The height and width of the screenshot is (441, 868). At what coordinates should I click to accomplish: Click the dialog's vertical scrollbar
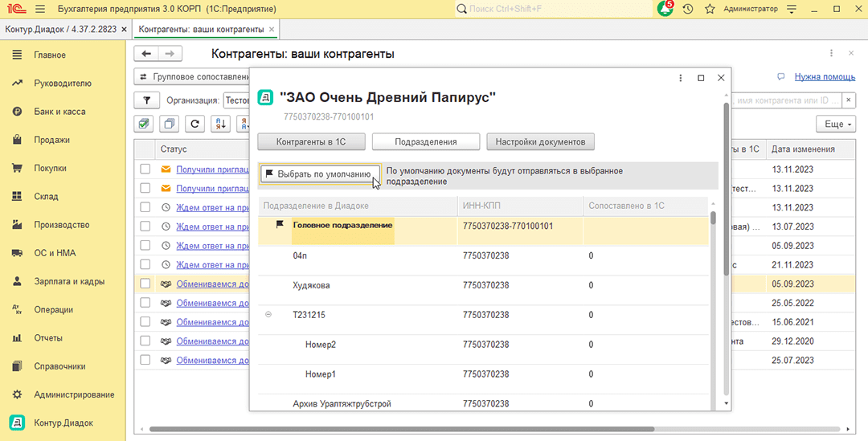point(727,188)
